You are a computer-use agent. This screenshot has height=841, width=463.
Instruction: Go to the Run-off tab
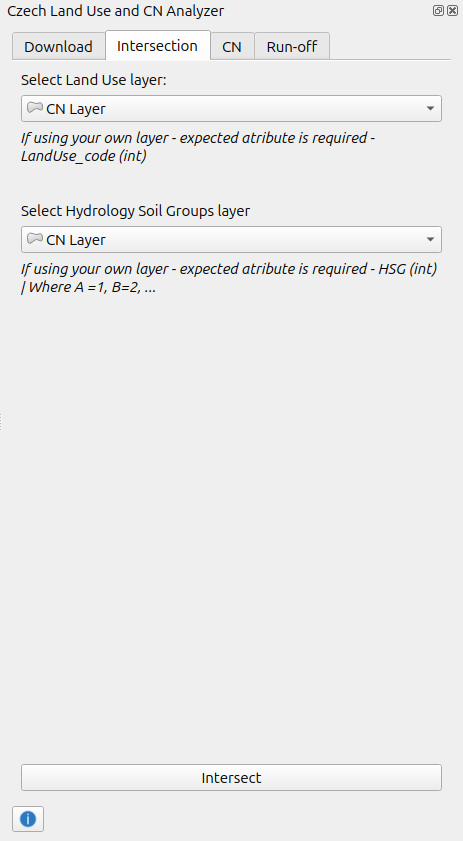coord(292,47)
